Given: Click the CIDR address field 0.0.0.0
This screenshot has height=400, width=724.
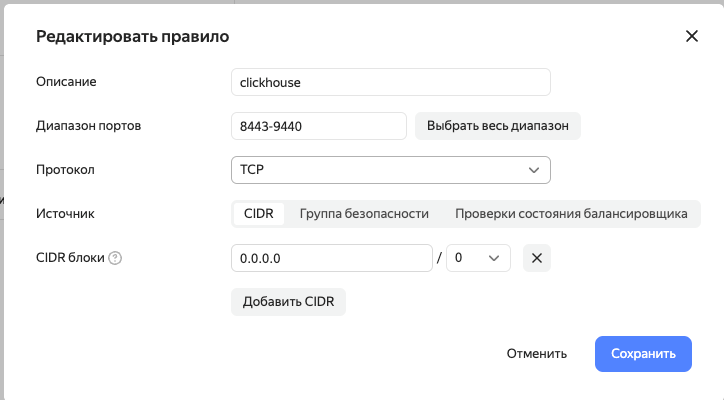Looking at the screenshot, I should [x=332, y=258].
